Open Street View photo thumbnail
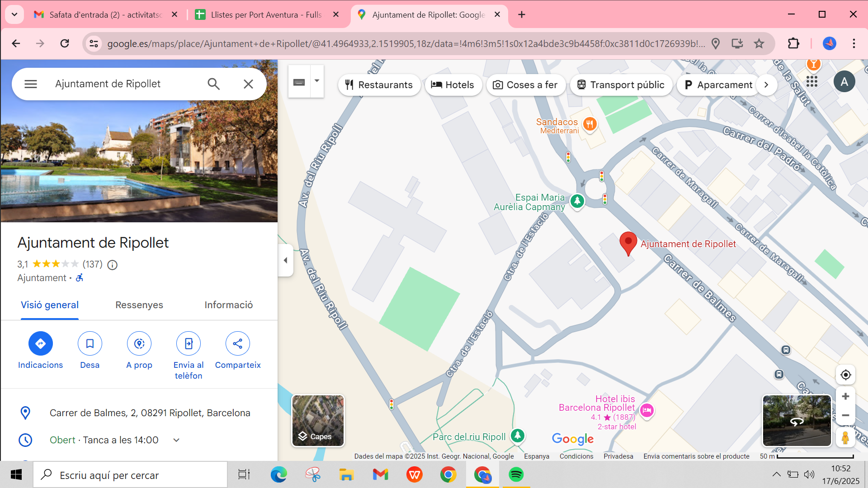Viewport: 868px width, 488px height. point(797,420)
